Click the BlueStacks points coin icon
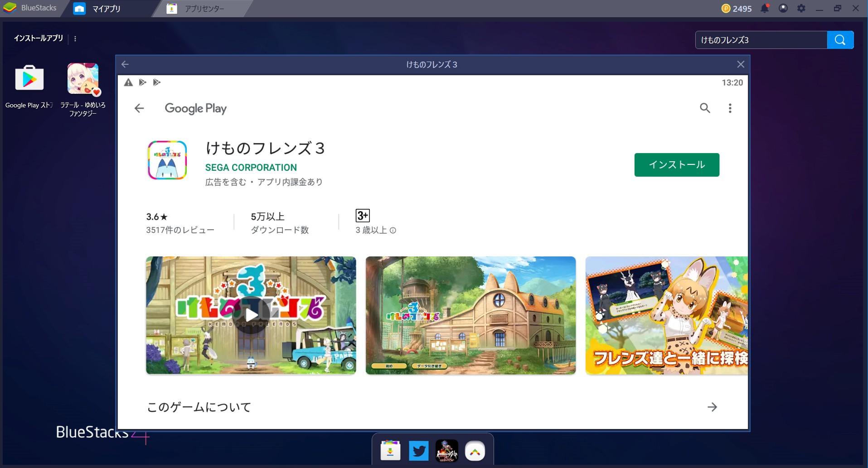The image size is (868, 468). click(x=726, y=8)
